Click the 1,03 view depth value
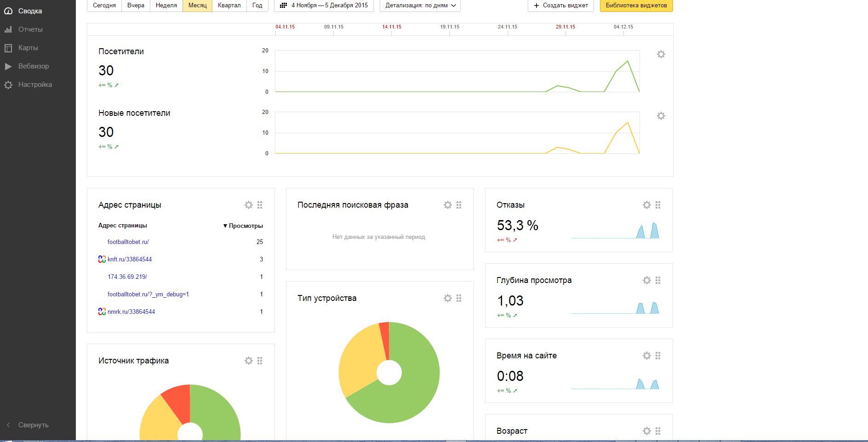Image resolution: width=868 pixels, height=442 pixels. pos(510,300)
